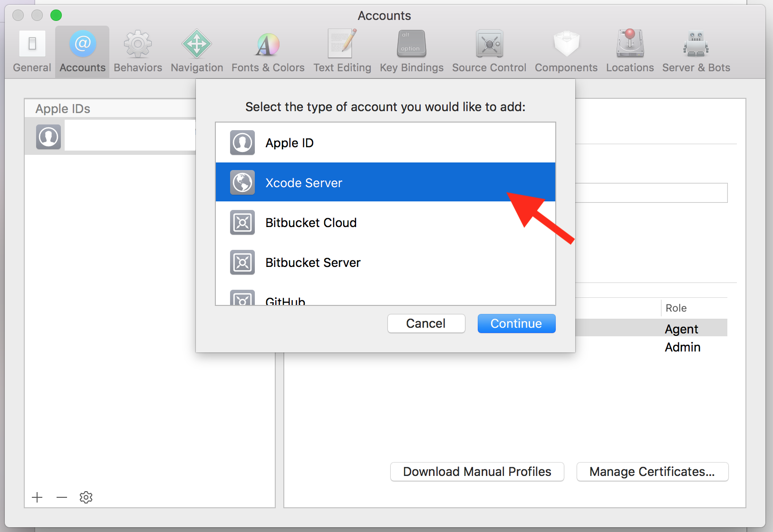Click the Continue button
This screenshot has height=532, width=773.
pyautogui.click(x=516, y=323)
